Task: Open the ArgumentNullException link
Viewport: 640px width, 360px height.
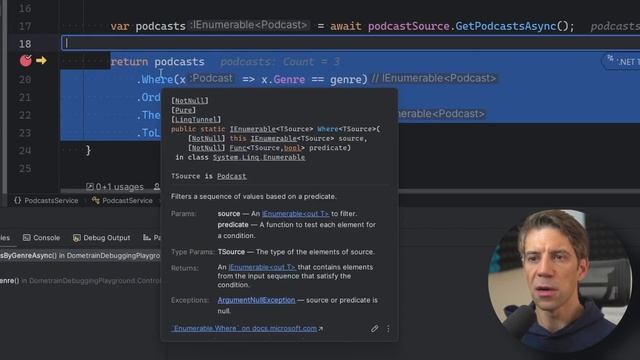Action: pos(256,300)
